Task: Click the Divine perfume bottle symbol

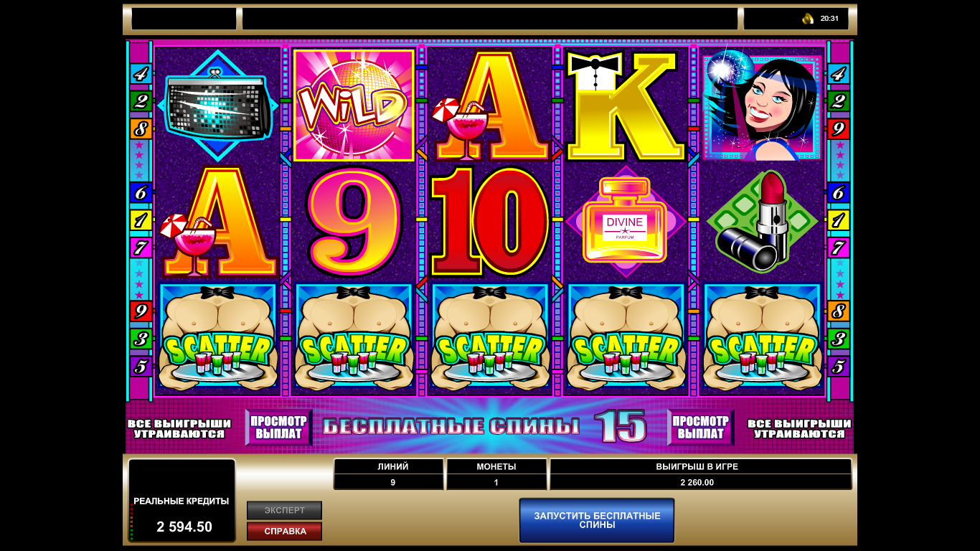Action: (625, 222)
